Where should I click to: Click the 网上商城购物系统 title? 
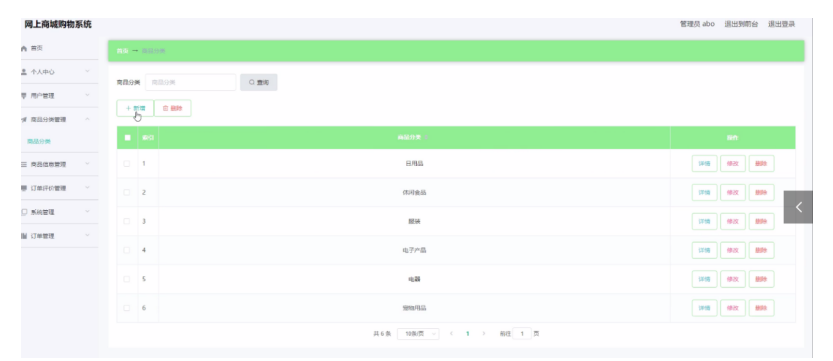point(58,24)
